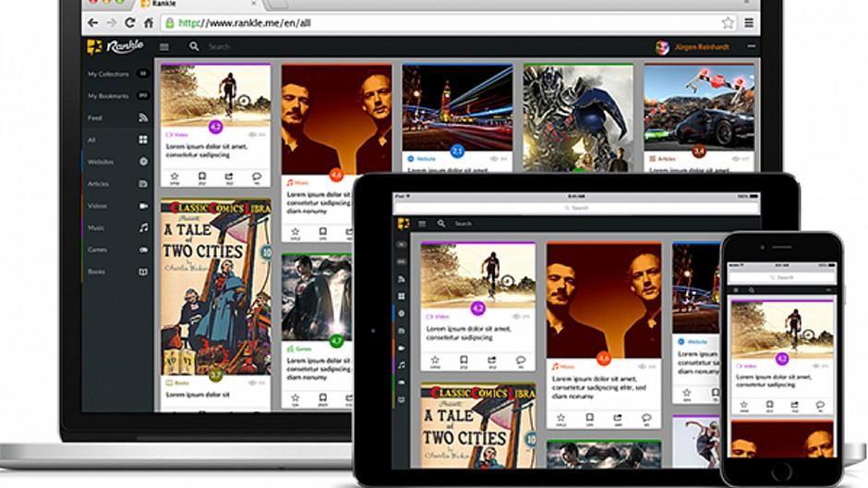Star the cyclist Video card on the laptop

[175, 177]
